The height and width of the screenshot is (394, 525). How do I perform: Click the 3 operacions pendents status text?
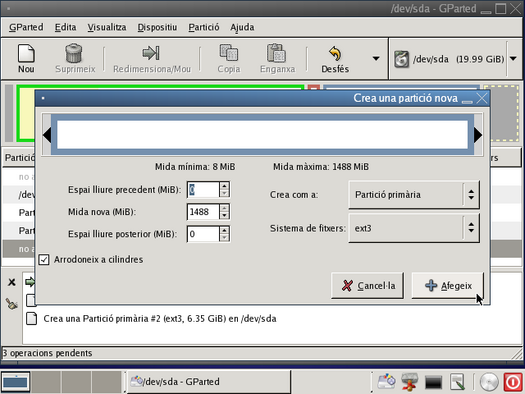(x=47, y=353)
